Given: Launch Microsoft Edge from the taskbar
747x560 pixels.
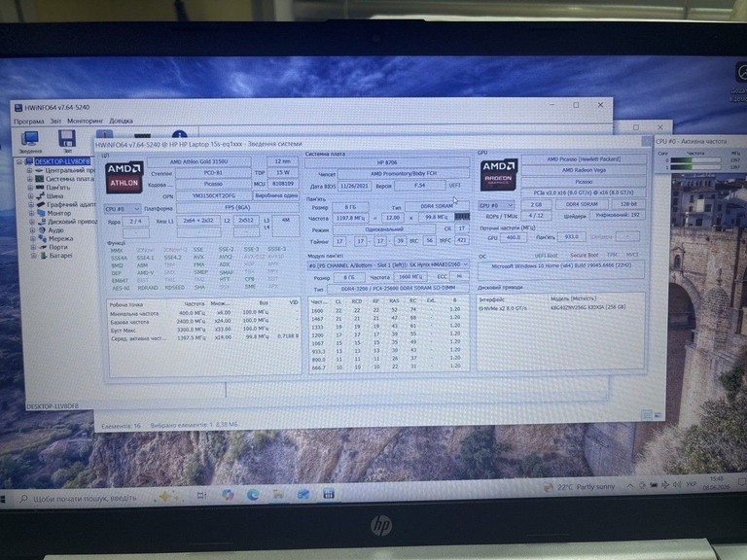Looking at the screenshot, I should tap(253, 495).
